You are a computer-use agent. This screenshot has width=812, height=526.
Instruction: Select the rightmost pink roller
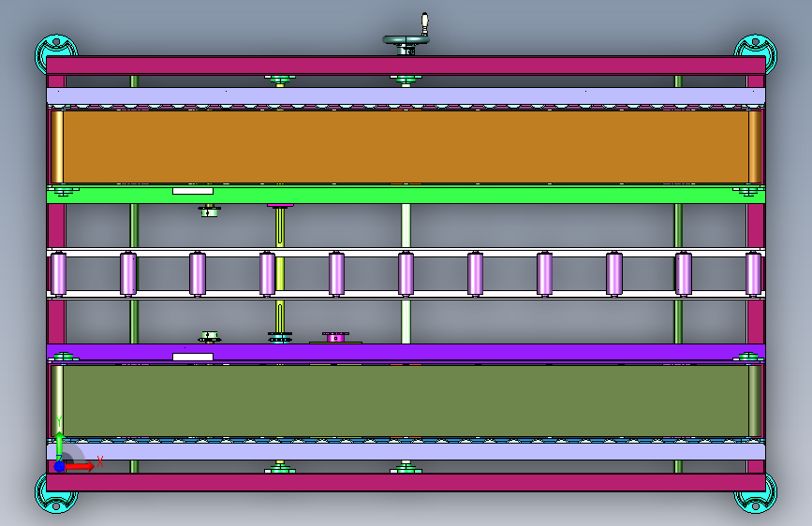click(x=753, y=274)
